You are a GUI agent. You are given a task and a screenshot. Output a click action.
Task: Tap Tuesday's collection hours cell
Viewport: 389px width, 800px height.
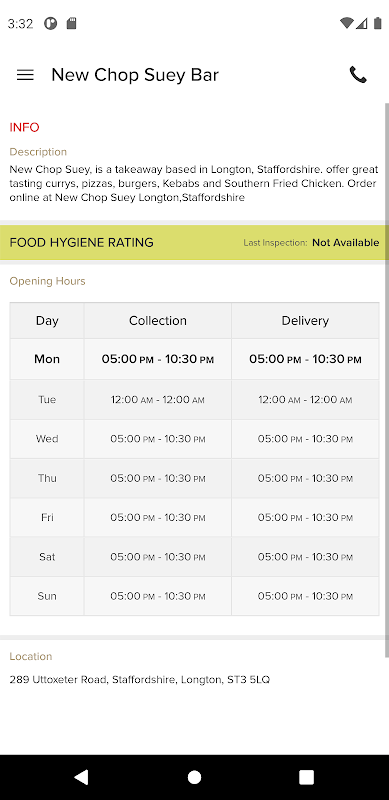click(x=158, y=399)
